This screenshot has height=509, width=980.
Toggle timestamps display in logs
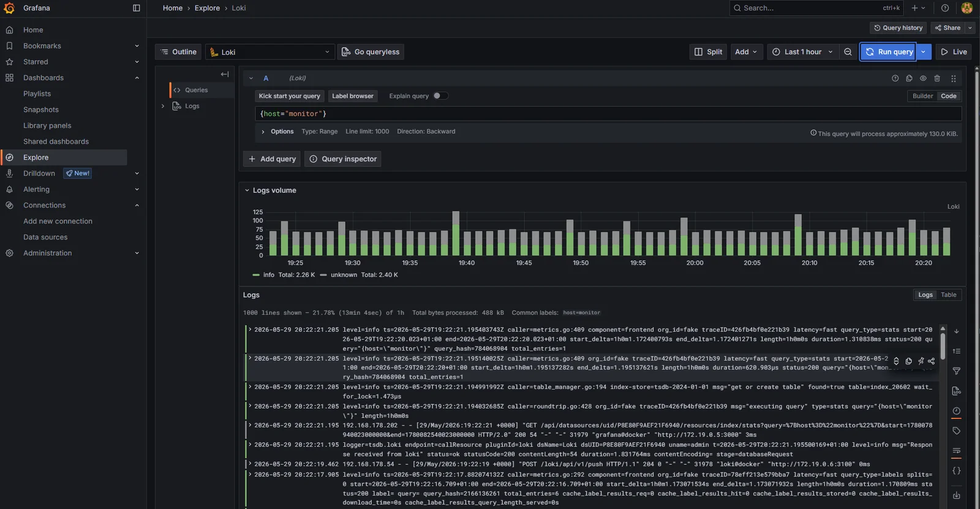[x=956, y=411]
